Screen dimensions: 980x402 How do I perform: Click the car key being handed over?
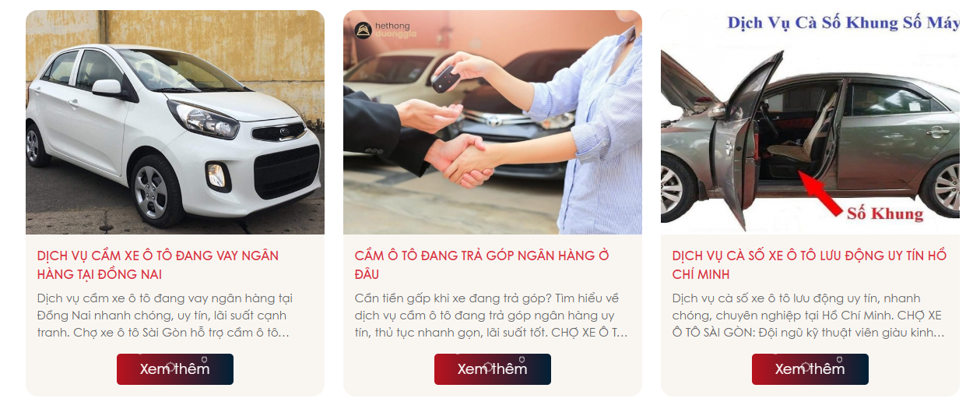446,79
